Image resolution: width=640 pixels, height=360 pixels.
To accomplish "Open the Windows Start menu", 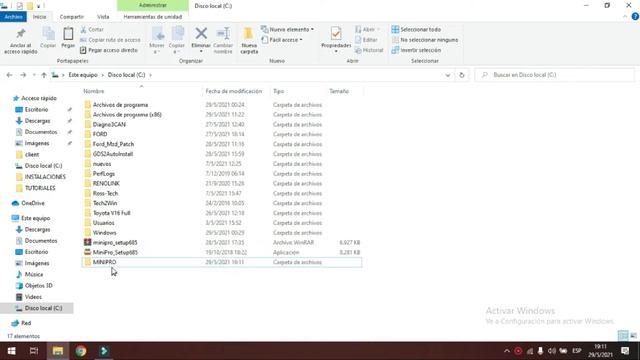I will [x=11, y=351].
